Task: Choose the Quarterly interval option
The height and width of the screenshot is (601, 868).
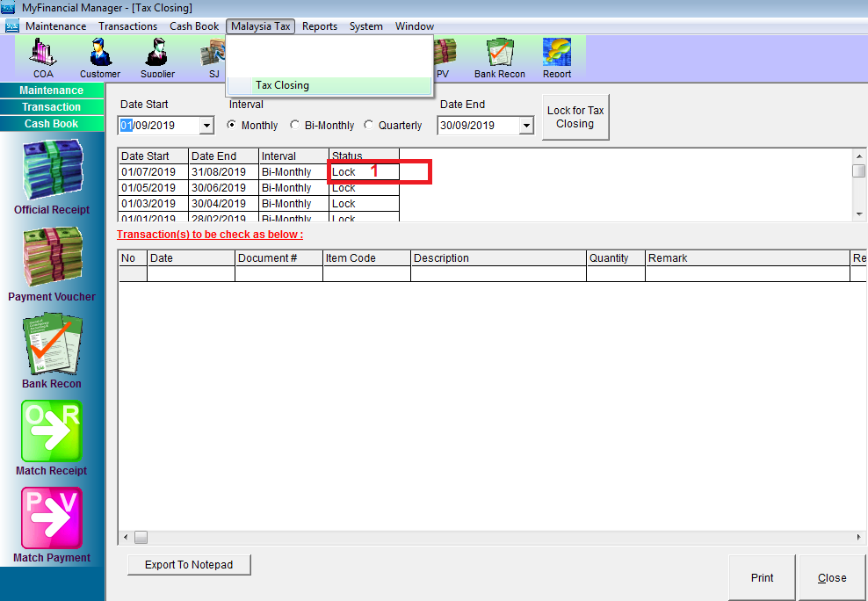Action: tap(369, 126)
